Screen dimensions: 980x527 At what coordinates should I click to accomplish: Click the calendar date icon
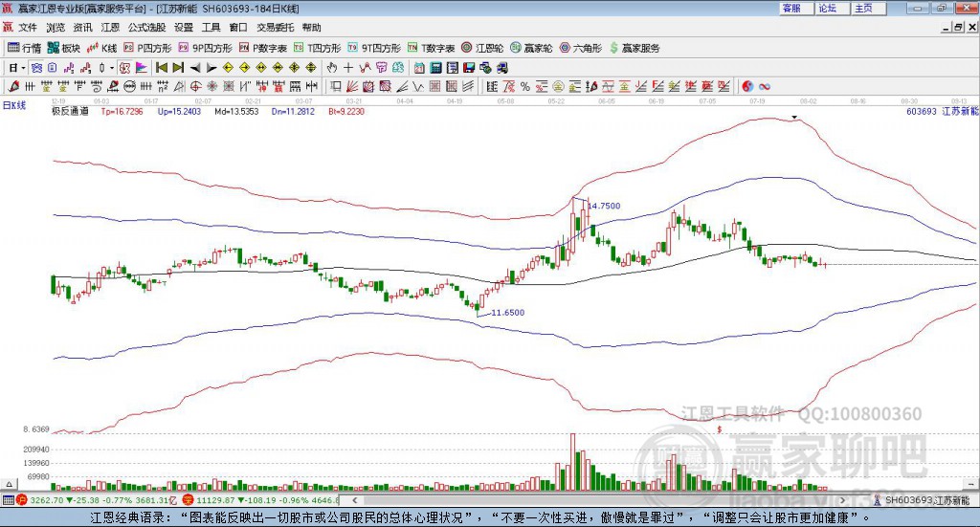pos(419,68)
